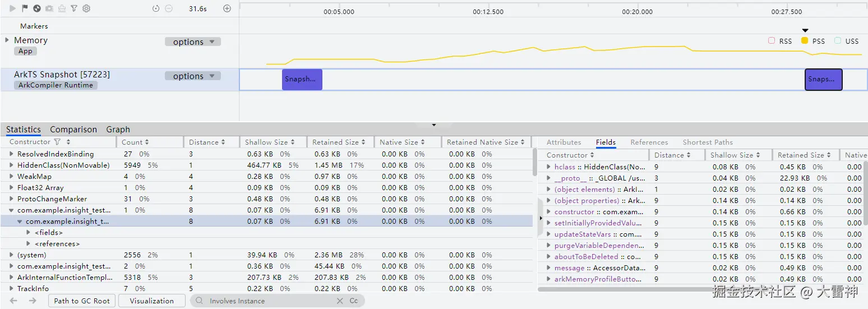868x309 pixels.
Task: Open profiler settings gear icon
Action: coord(86,8)
